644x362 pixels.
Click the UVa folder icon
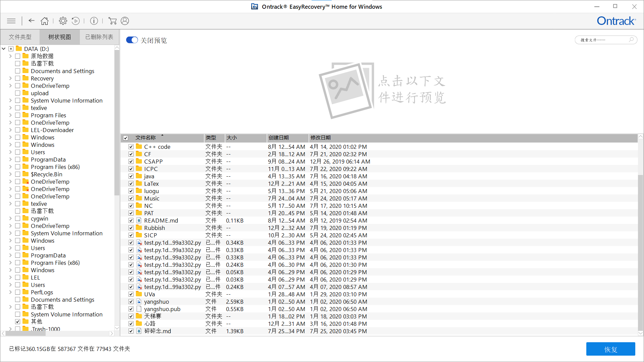(139, 294)
